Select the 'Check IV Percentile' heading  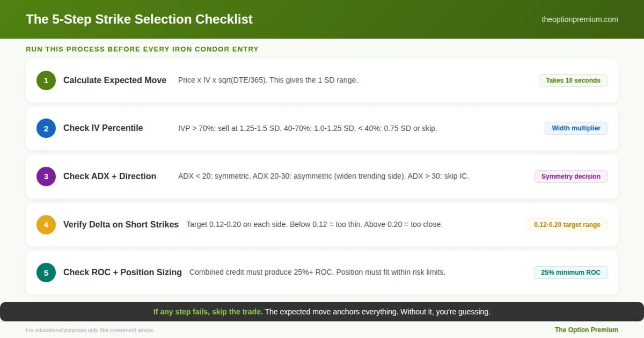pyautogui.click(x=103, y=128)
